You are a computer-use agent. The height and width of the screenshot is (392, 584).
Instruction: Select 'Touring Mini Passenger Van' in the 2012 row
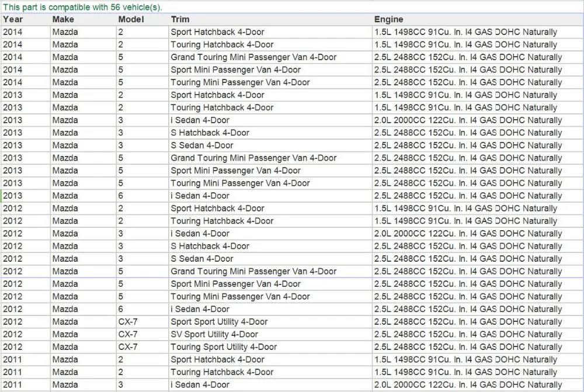(225, 297)
